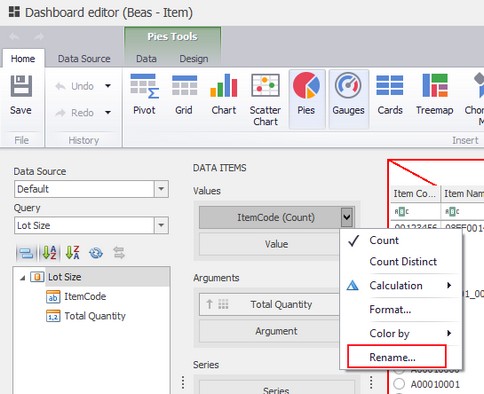Open the Undo history dropdown arrow
This screenshot has width=484, height=394.
(x=108, y=86)
